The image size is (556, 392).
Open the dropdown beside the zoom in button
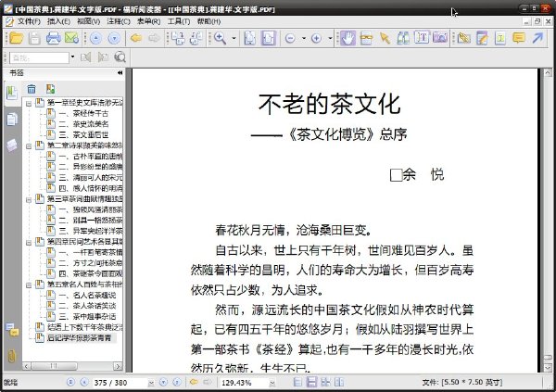tap(330, 38)
